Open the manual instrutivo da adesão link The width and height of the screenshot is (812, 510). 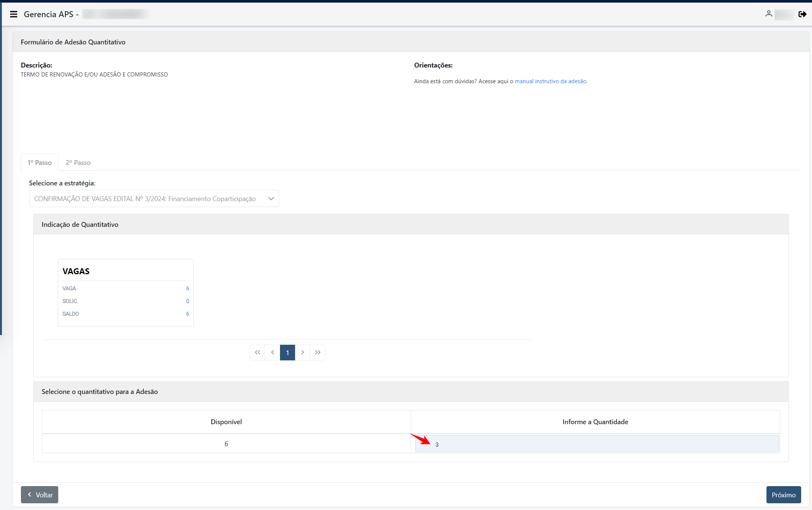click(x=551, y=81)
